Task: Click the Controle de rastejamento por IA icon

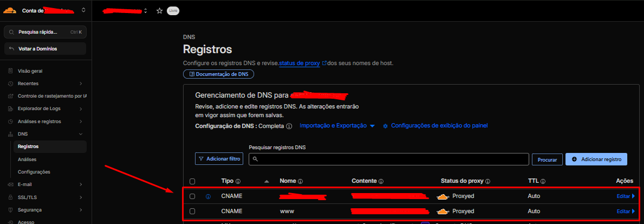Action: pos(10,96)
